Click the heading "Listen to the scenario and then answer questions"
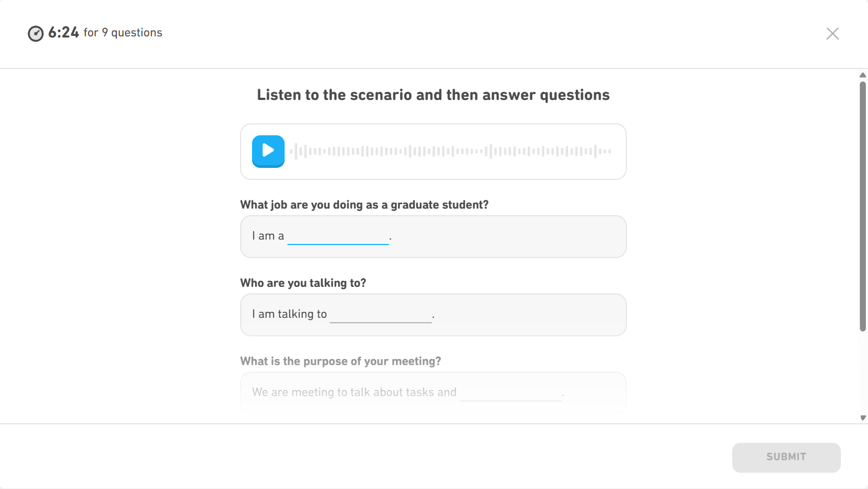Viewport: 868px width, 489px height. tap(433, 95)
